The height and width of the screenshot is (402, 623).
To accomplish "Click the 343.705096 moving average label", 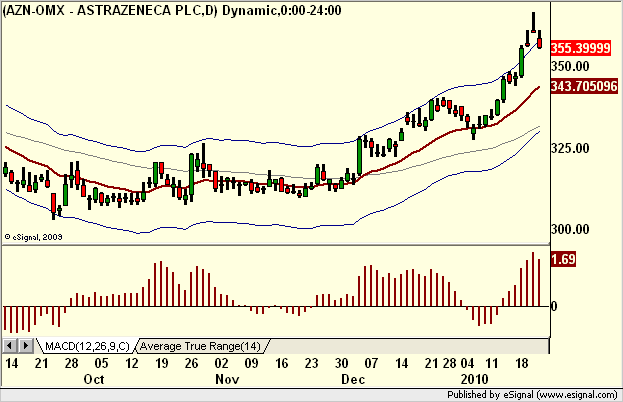I will coord(584,86).
